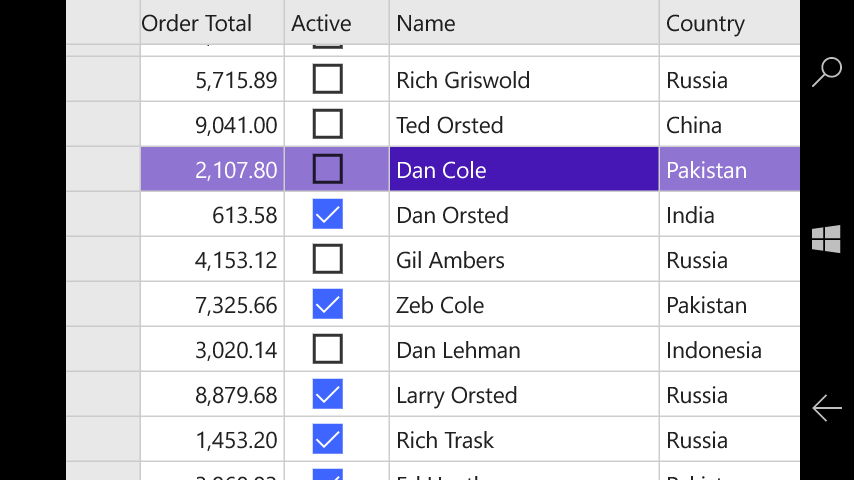Screen dimensions: 854x480
Task: Click the Country column header
Action: tap(730, 22)
